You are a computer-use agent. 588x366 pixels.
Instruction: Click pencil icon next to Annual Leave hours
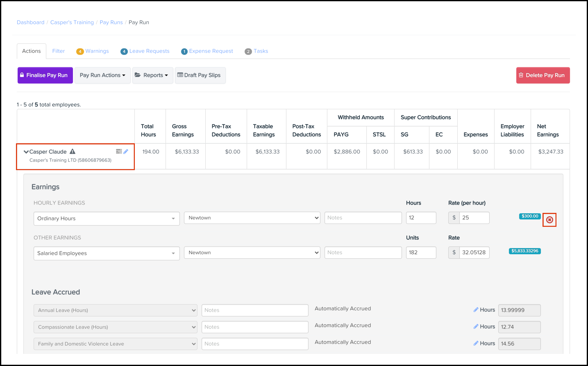(x=476, y=310)
